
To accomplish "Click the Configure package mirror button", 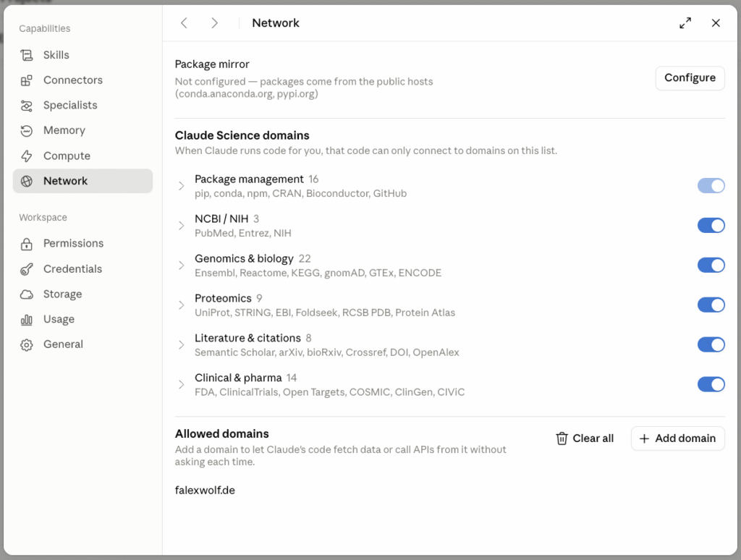I will (690, 78).
